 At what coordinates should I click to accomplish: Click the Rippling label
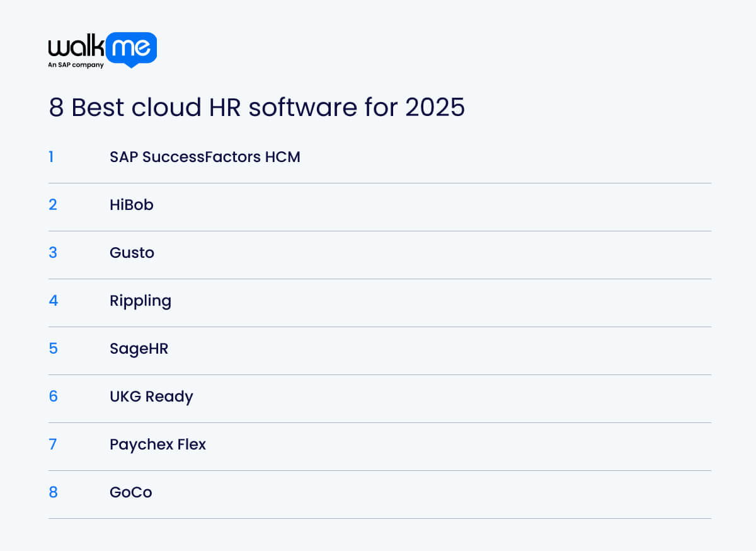coord(140,301)
